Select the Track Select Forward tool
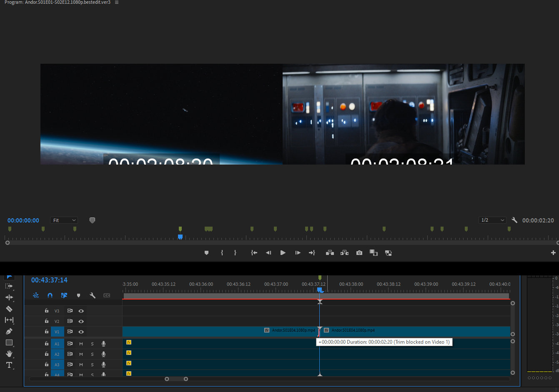The width and height of the screenshot is (559, 392). coord(9,286)
